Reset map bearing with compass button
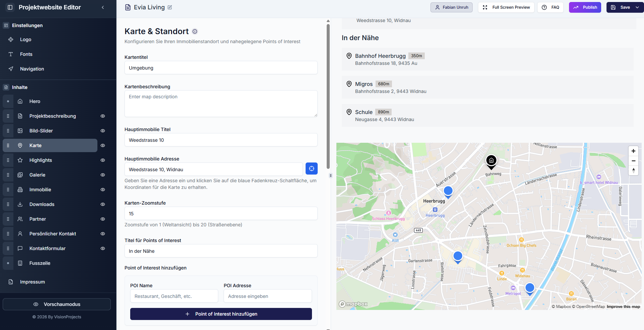The width and height of the screenshot is (644, 330). click(x=633, y=170)
